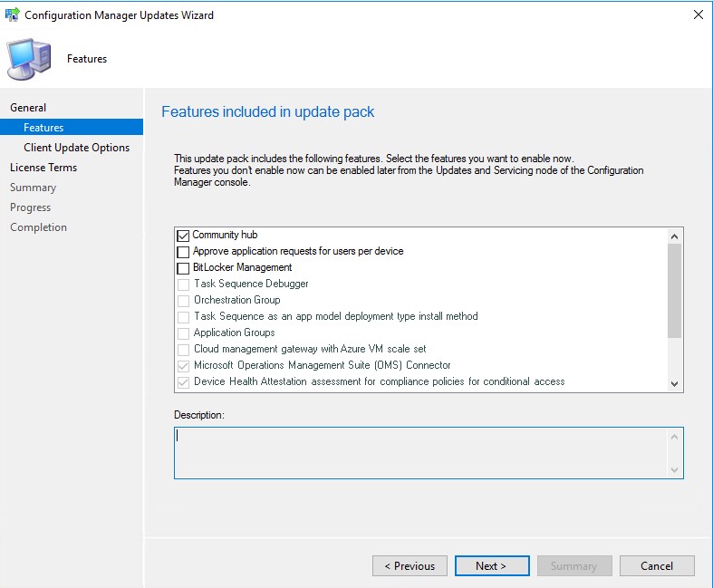Image resolution: width=713 pixels, height=588 pixels.
Task: Jump to License Terms page
Action: [43, 168]
